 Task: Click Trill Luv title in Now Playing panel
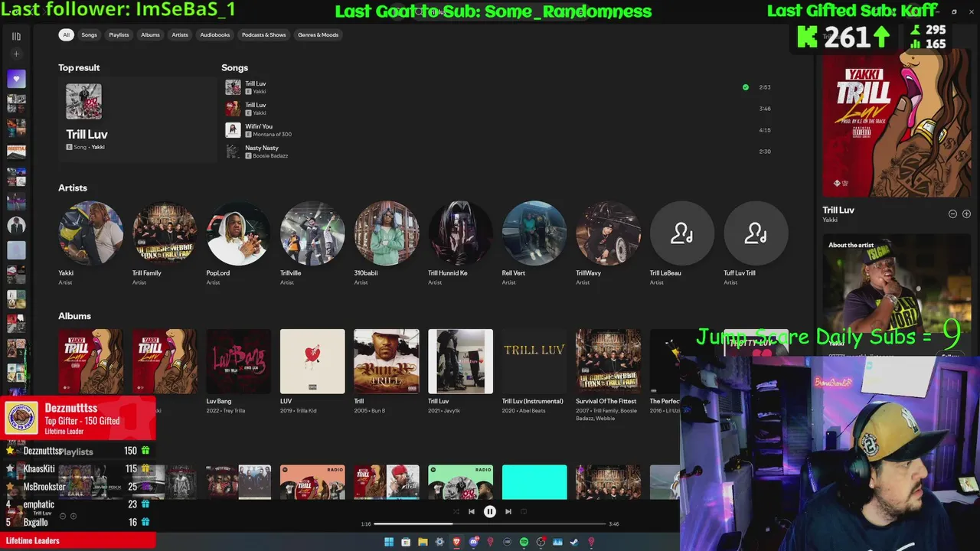coord(838,210)
